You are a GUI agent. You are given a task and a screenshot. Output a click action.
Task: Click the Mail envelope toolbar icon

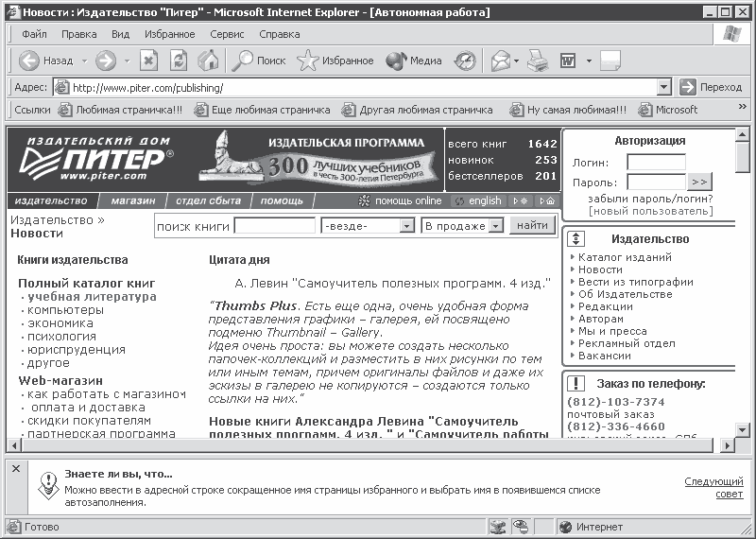click(x=501, y=61)
